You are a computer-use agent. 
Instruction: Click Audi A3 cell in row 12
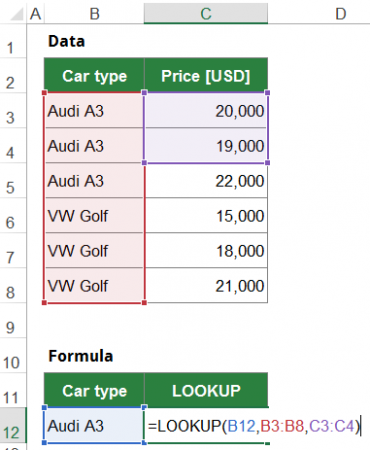coord(94,426)
